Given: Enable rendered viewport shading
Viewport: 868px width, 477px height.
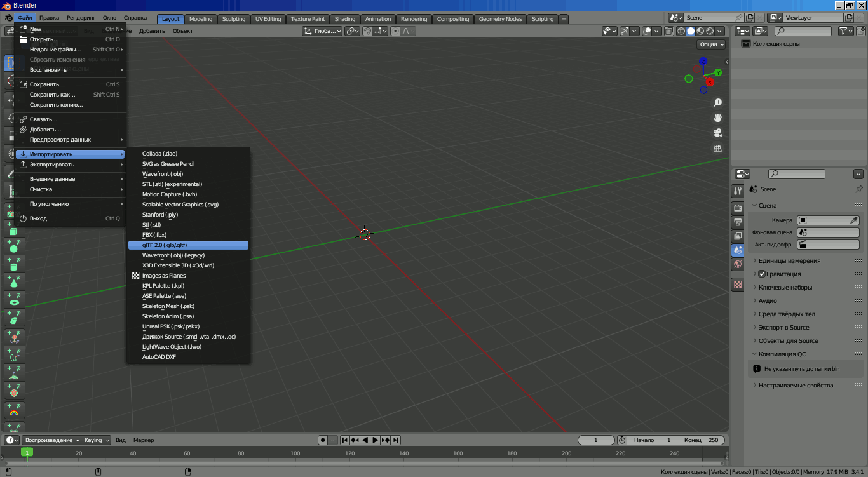Looking at the screenshot, I should [710, 31].
